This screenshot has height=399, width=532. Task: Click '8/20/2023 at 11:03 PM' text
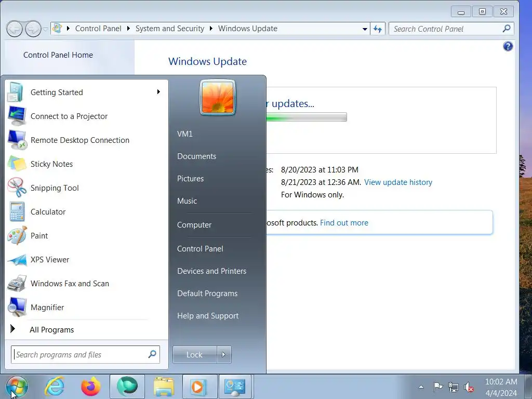coord(320,170)
